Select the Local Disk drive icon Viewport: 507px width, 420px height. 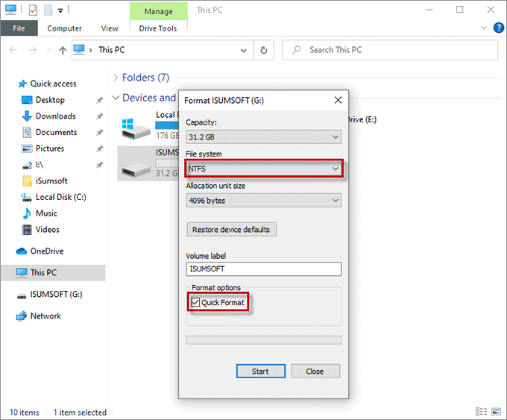click(136, 128)
